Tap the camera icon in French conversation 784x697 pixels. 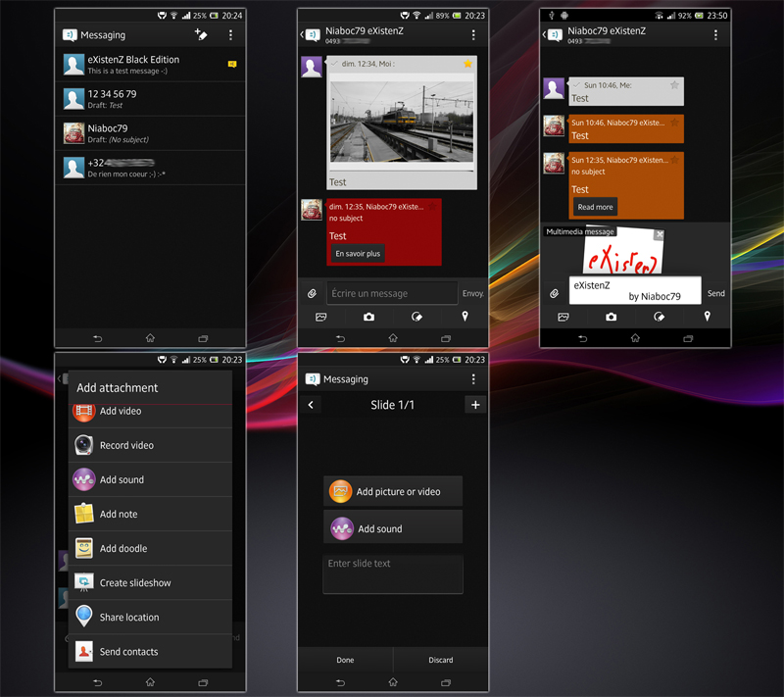pos(369,317)
